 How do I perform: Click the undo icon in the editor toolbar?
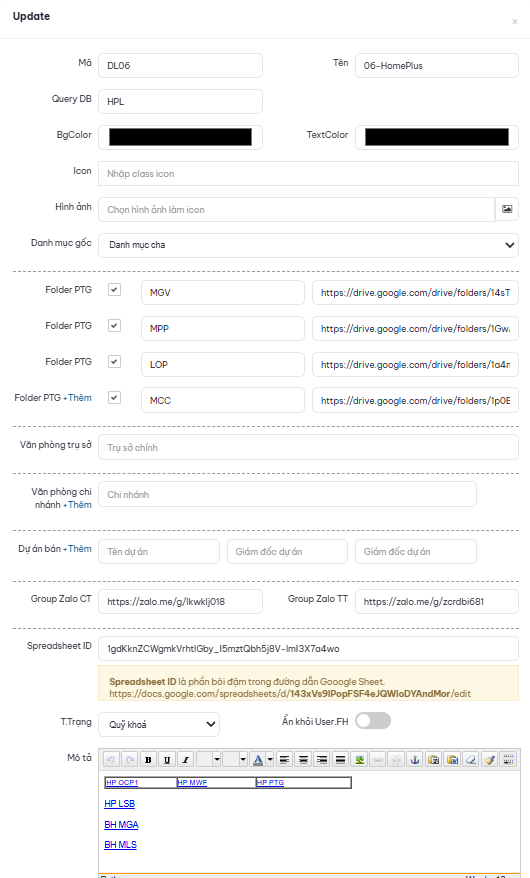coord(111,759)
